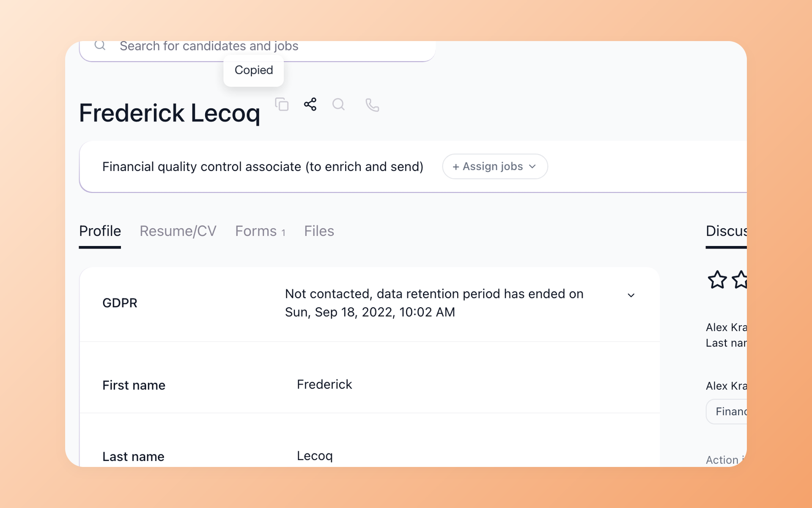Rate candidate with the first star
Screen dimensions: 812x508
pyautogui.click(x=717, y=280)
